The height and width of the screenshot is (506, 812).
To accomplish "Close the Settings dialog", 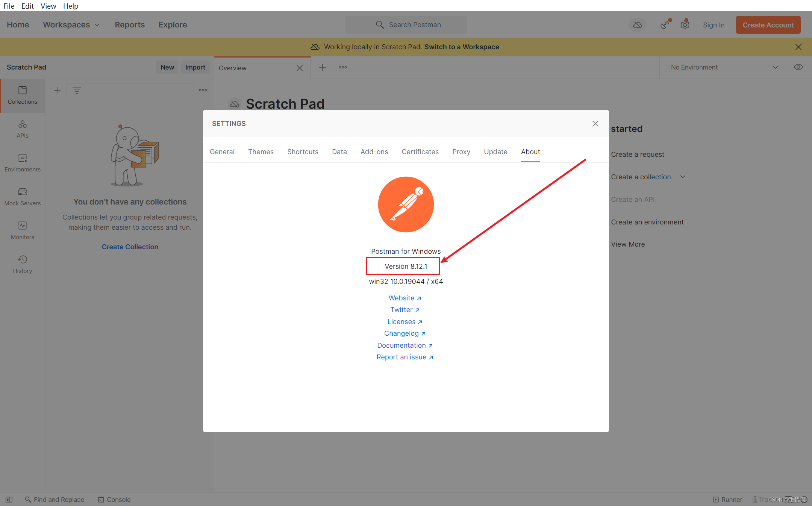I will coord(595,124).
